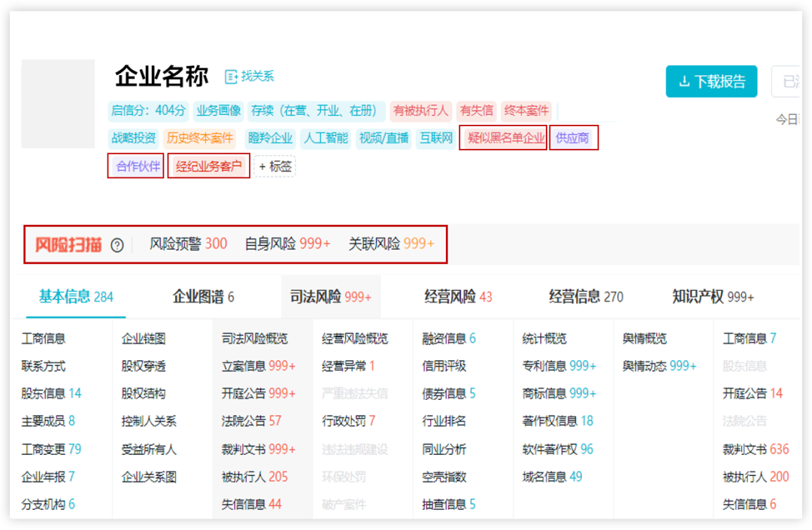Open 被执行人 200 link
This screenshot has height=530, width=812.
point(756,476)
